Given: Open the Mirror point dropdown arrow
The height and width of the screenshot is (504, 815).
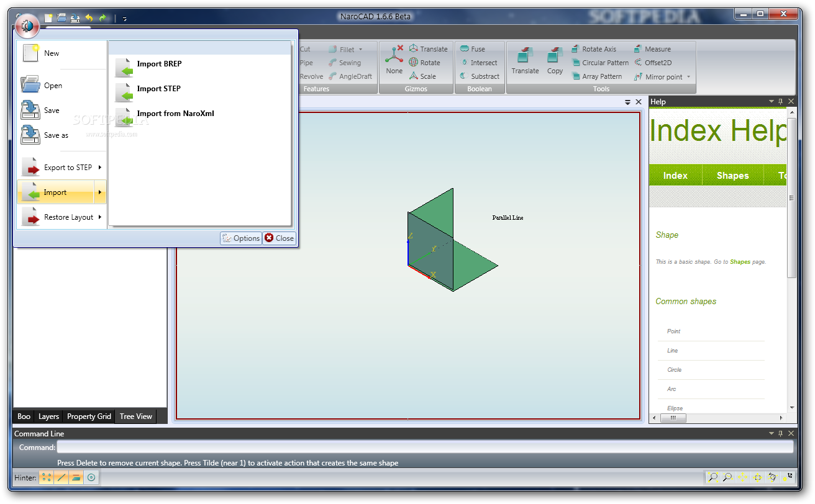Looking at the screenshot, I should point(688,77).
